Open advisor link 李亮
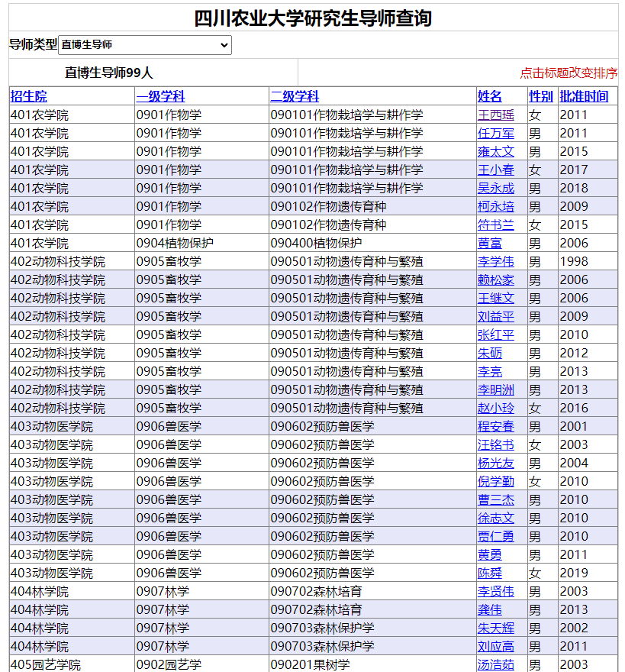 (490, 372)
